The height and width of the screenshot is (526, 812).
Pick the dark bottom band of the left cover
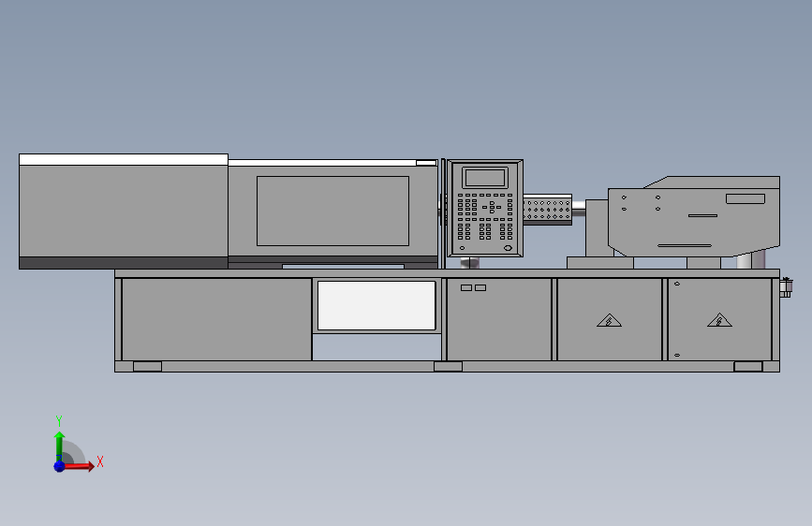pyautogui.click(x=124, y=262)
